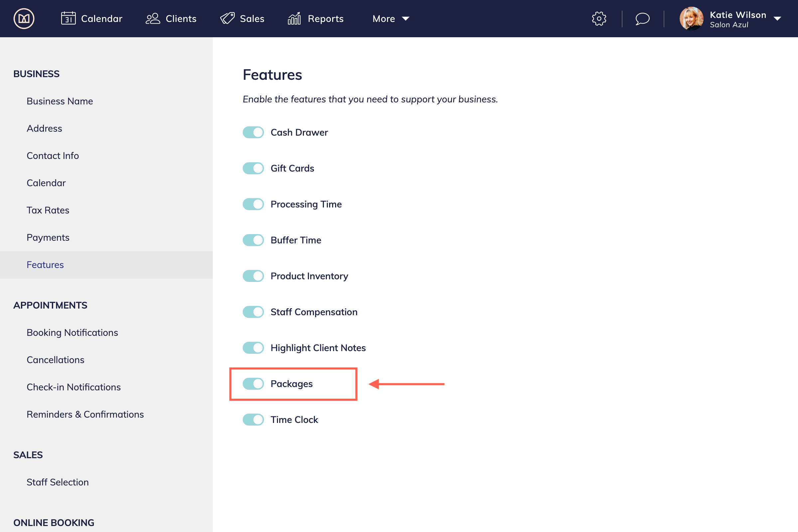
Task: Open the user account dropdown arrow
Action: point(777,19)
